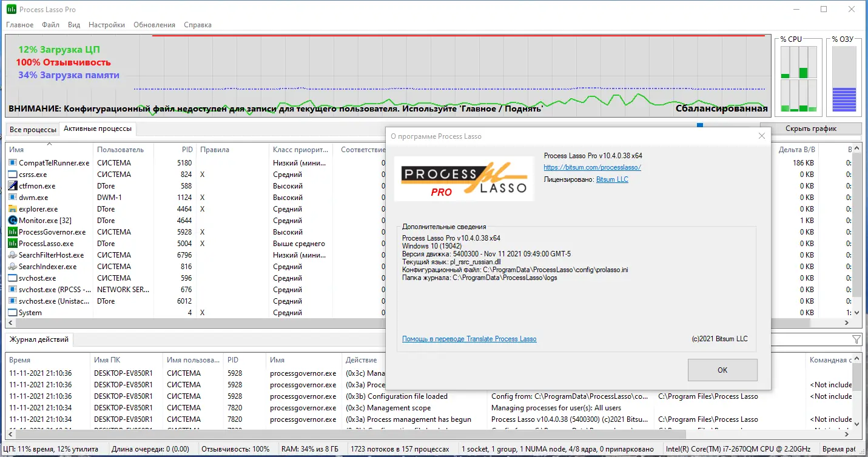Viewport: 868px width, 457px height.
Task: Select the SearchFilterHost.exe icon
Action: (13, 255)
